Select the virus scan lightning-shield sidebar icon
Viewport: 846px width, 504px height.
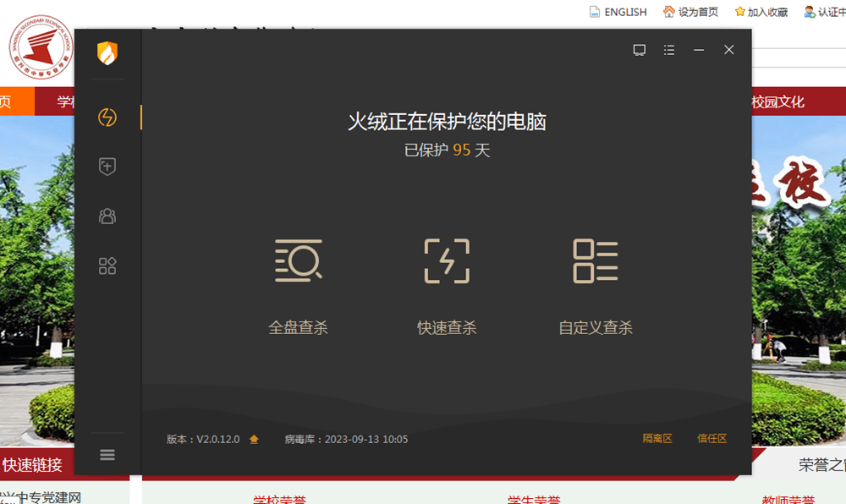pyautogui.click(x=107, y=118)
